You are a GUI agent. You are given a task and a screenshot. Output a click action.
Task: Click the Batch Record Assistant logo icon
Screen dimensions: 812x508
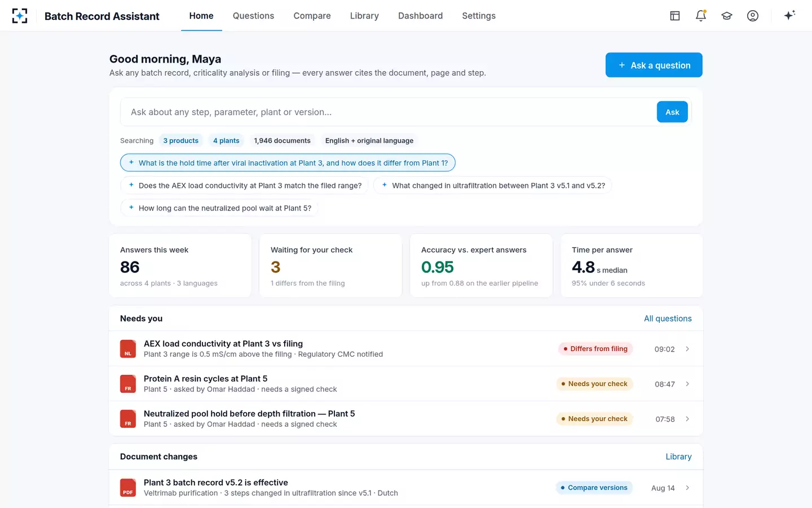pos(20,16)
